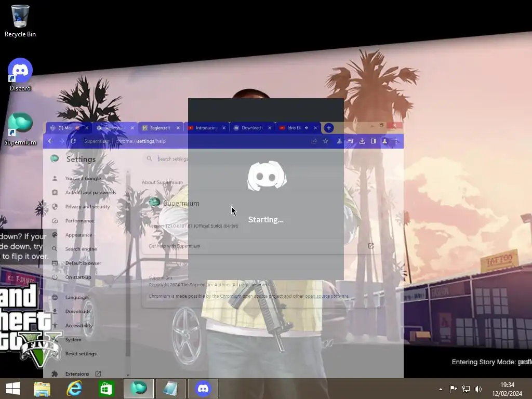Switch to the Eaglercraft tab

click(160, 128)
